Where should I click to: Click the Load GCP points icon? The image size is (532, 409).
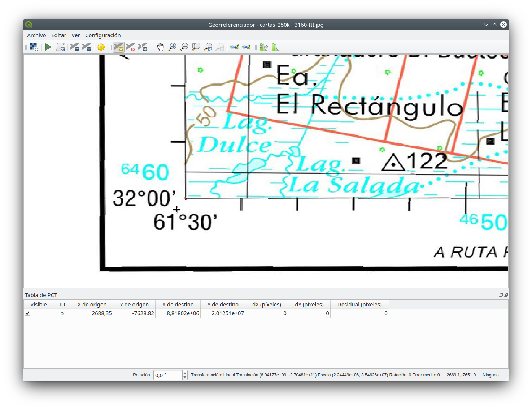coord(75,47)
